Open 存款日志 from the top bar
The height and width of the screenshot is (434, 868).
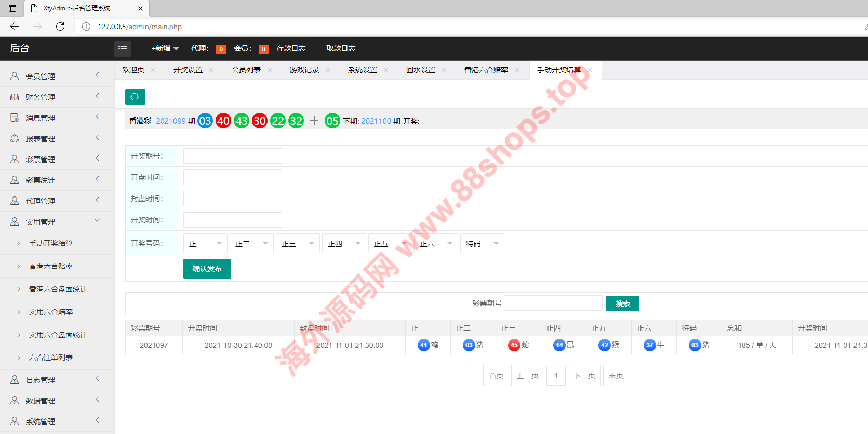coord(291,49)
